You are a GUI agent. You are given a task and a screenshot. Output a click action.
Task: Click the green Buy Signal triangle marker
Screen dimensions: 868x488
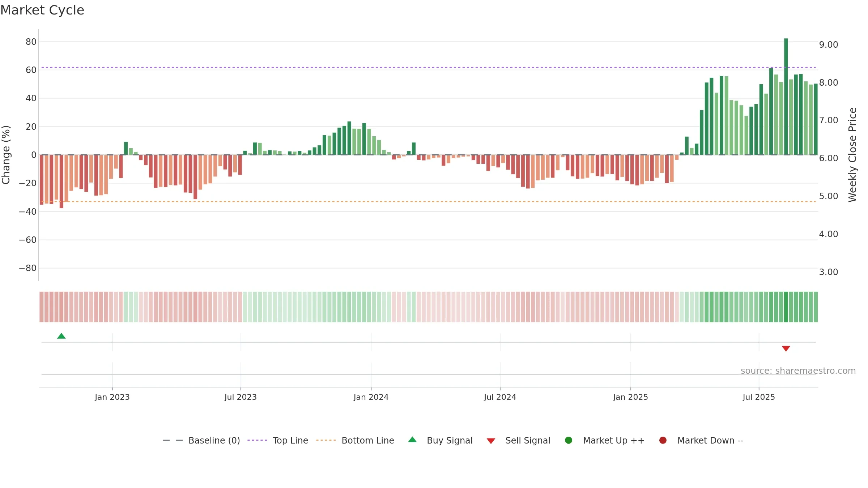pyautogui.click(x=61, y=336)
